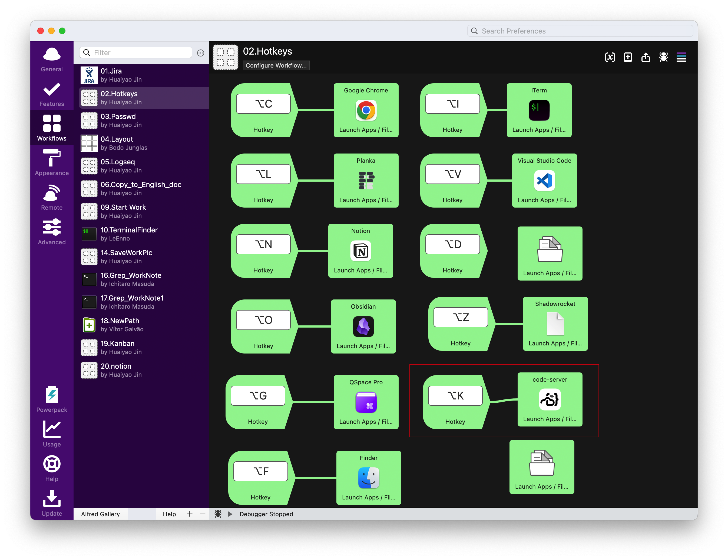The width and height of the screenshot is (728, 560).
Task: Click the add workflow object icon
Action: tap(628, 57)
